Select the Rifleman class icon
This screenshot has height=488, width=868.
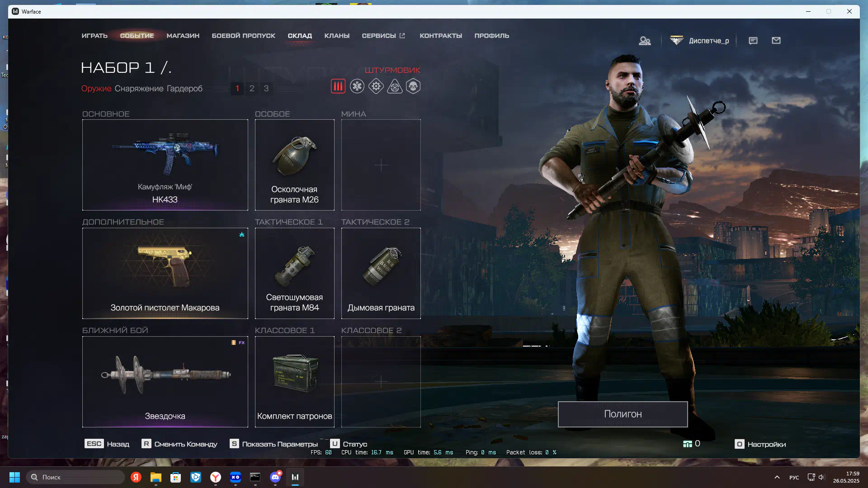(338, 86)
